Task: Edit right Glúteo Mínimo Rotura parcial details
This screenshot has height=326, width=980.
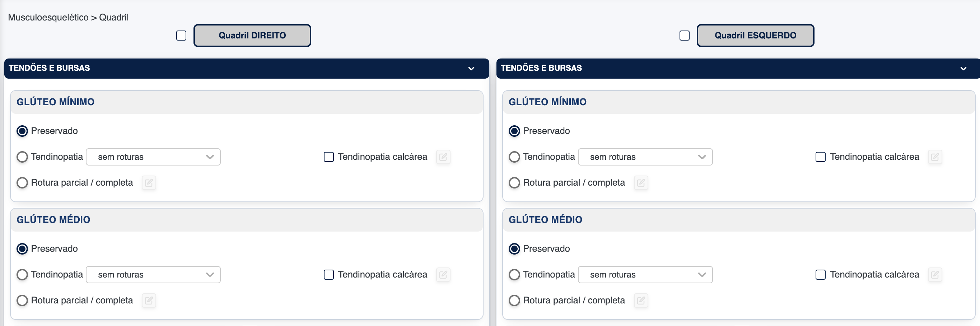Action: point(149,183)
